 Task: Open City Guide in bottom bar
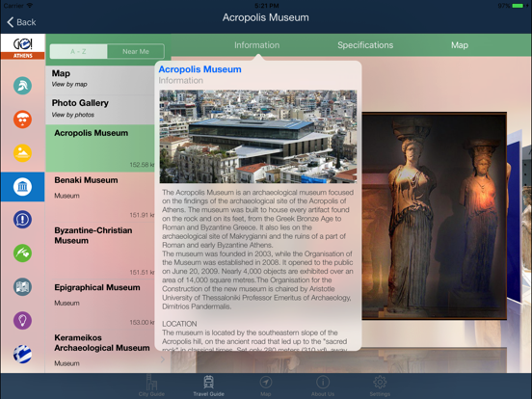click(x=151, y=386)
